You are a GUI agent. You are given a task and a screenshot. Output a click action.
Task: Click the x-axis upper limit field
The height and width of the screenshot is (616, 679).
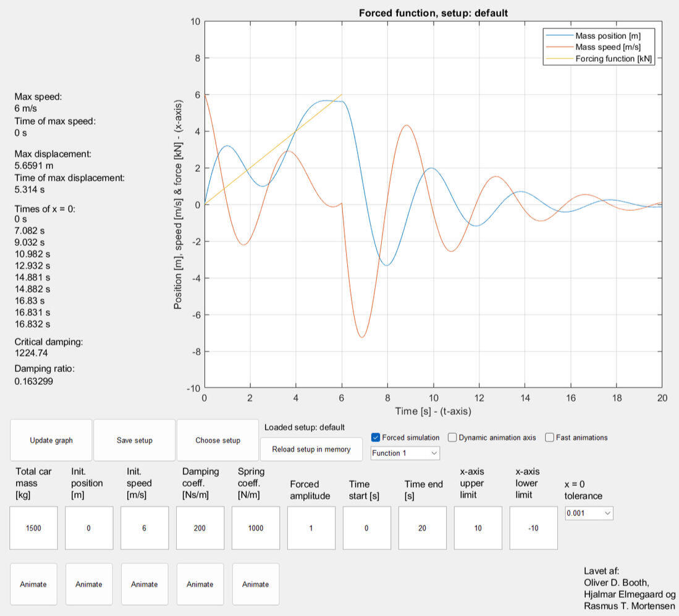(x=478, y=528)
